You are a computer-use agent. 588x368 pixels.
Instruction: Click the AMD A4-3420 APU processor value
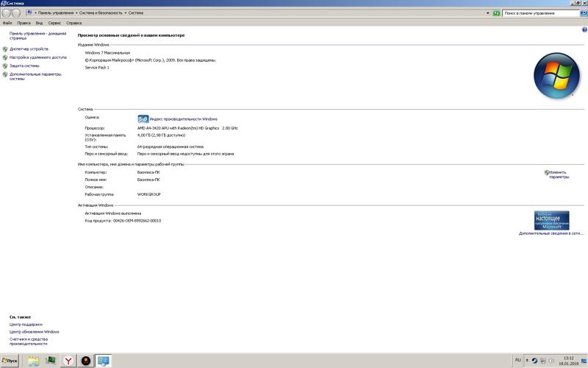pos(187,128)
